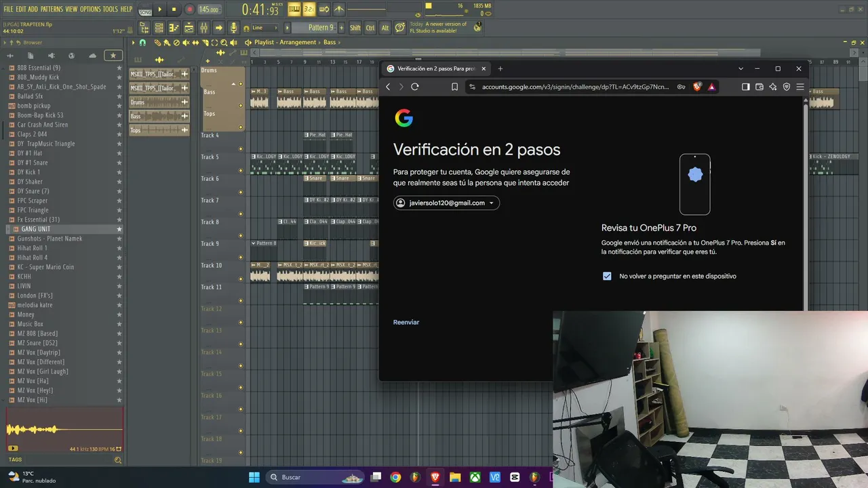Toggle the Ctrl key button in toolbar

370,28
